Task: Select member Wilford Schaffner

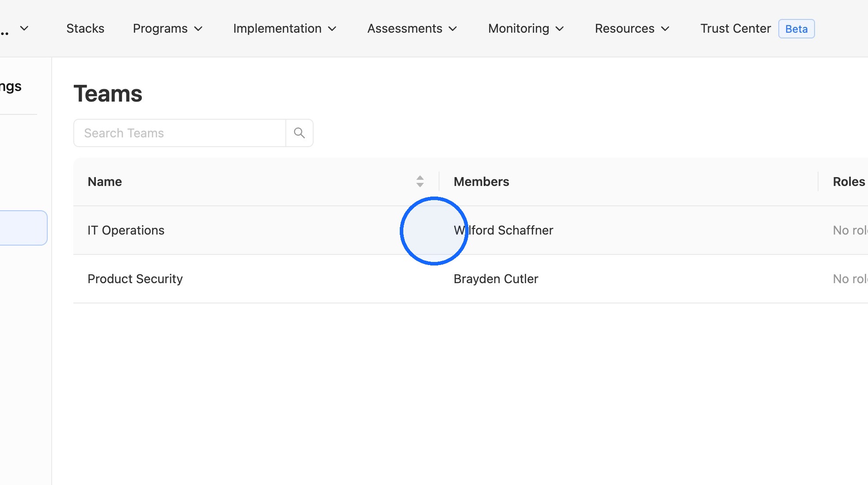Action: click(x=503, y=230)
